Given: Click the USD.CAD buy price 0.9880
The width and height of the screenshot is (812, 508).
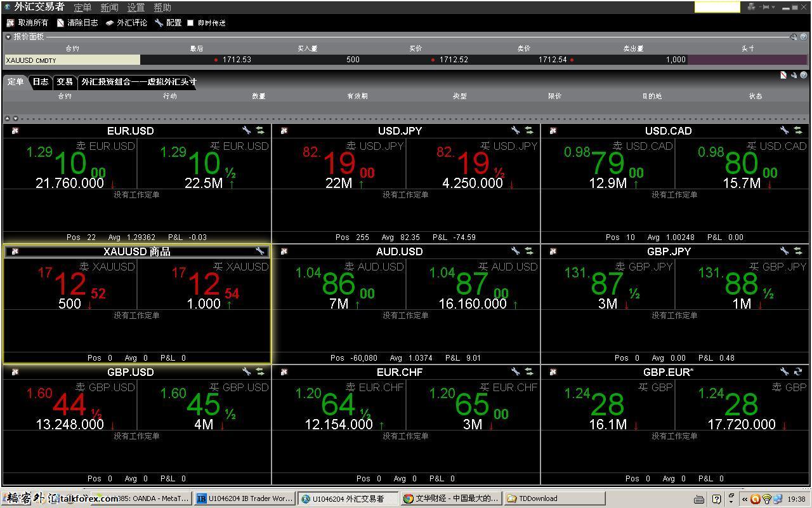Looking at the screenshot, I should [x=742, y=164].
